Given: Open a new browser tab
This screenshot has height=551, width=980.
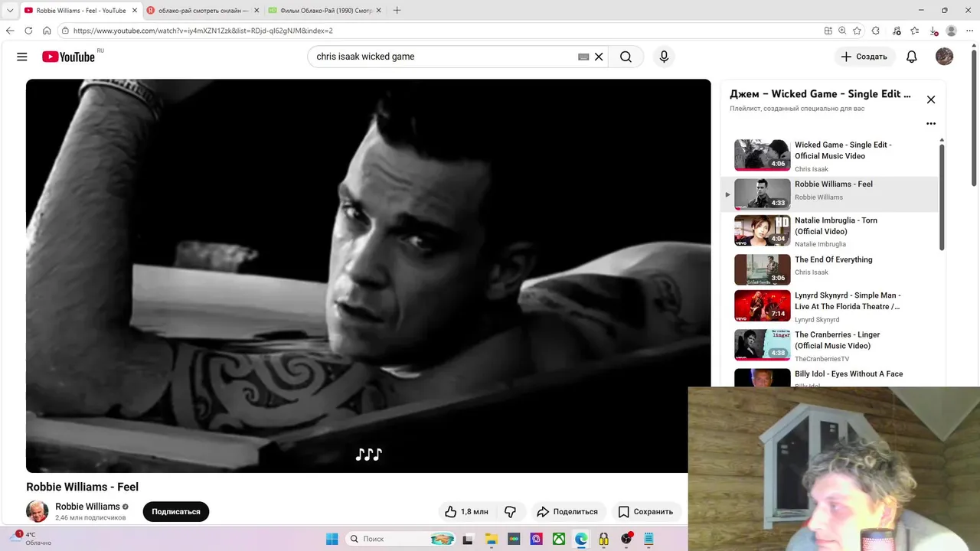Looking at the screenshot, I should tap(397, 11).
